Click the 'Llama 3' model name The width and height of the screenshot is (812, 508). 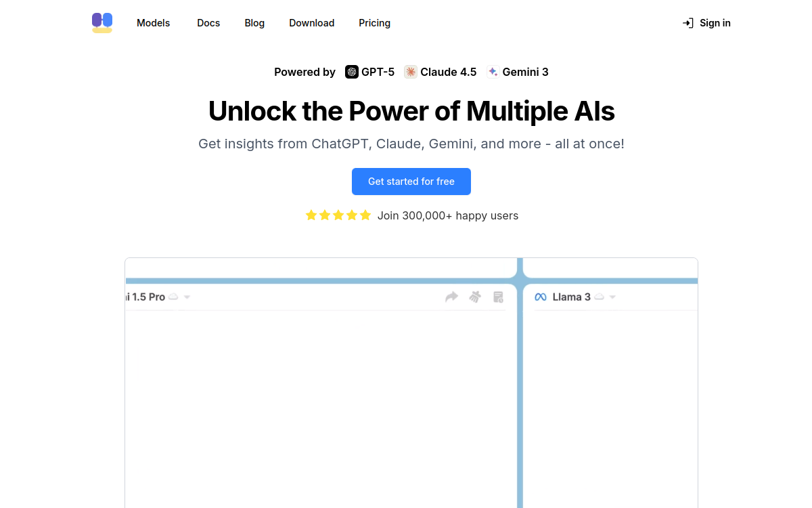(x=572, y=297)
